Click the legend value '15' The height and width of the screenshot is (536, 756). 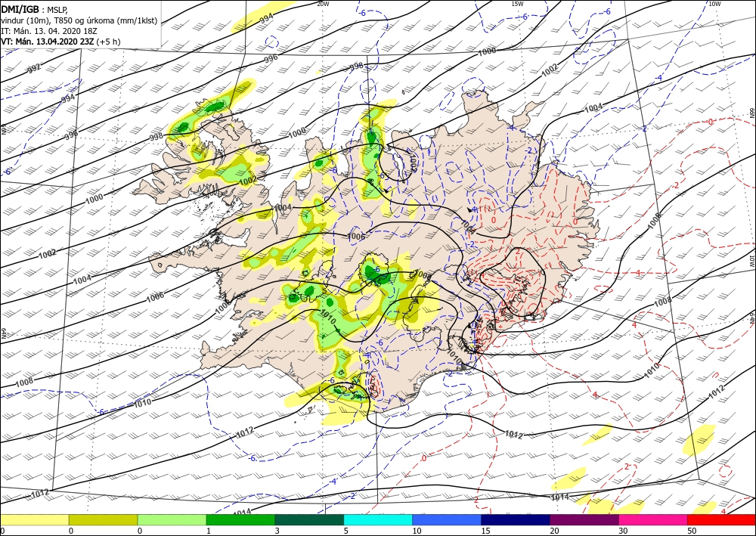(485, 531)
